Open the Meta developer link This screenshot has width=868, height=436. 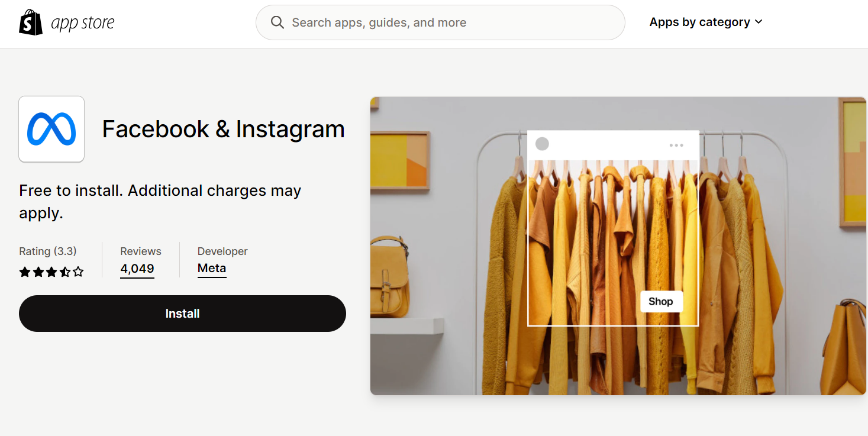(212, 269)
